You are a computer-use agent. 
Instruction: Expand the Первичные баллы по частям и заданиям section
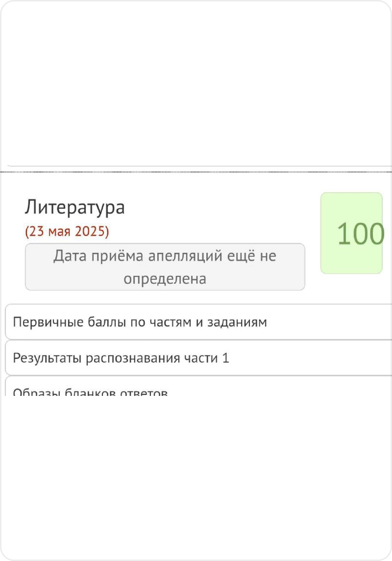140,321
